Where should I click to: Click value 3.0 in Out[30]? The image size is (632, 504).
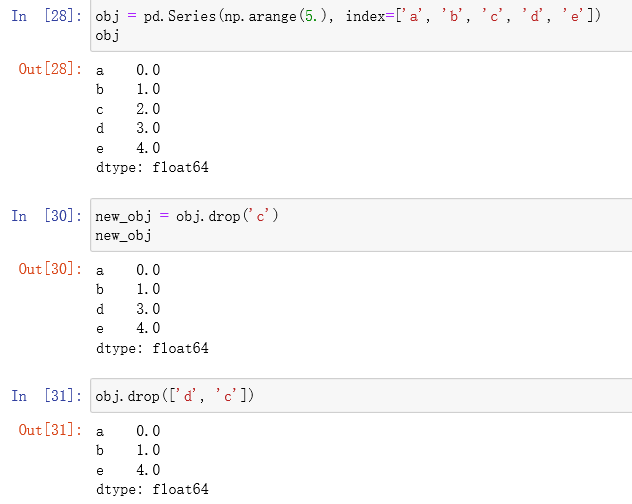[148, 309]
